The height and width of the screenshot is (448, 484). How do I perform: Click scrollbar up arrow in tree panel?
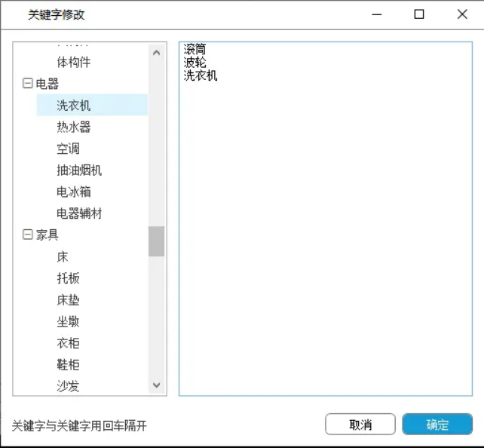click(156, 53)
